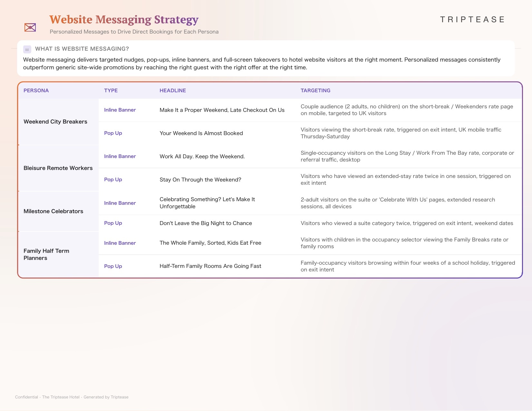
Task: Click targeting text 'Visitors viewing the short-break rate'
Action: pos(401,133)
